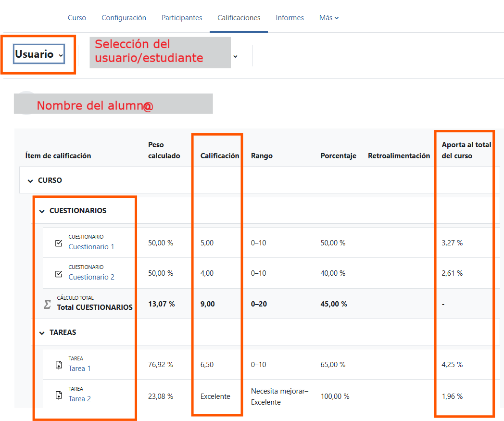Image resolution: width=504 pixels, height=421 pixels.
Task: Open the Cuestionario 2 link
Action: point(91,277)
